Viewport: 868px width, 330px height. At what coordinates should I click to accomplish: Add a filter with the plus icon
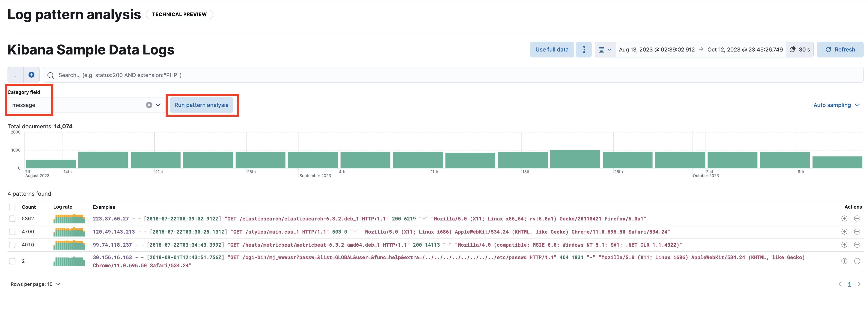pyautogui.click(x=31, y=75)
